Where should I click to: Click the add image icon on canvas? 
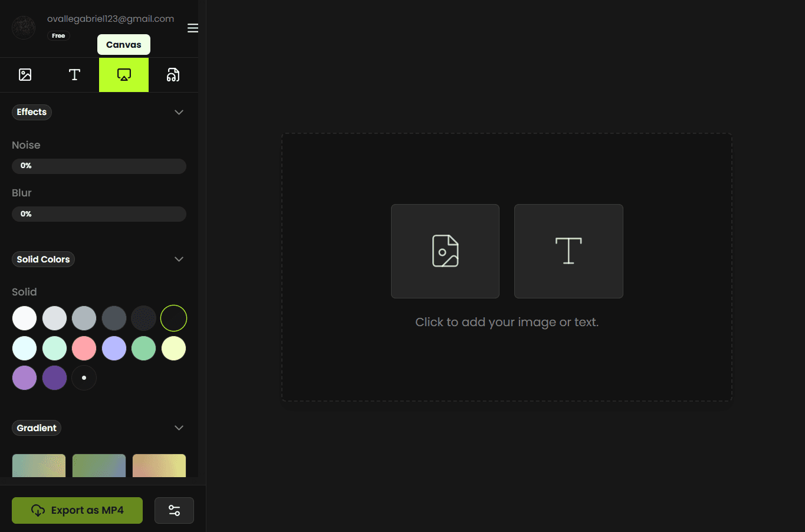(x=445, y=251)
